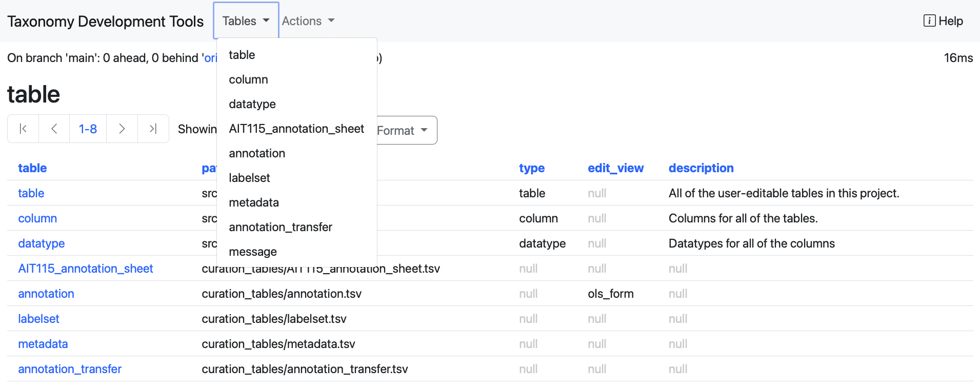Choose annotation_transfer in the Tables menu
This screenshot has height=389, width=980.
[x=281, y=227]
